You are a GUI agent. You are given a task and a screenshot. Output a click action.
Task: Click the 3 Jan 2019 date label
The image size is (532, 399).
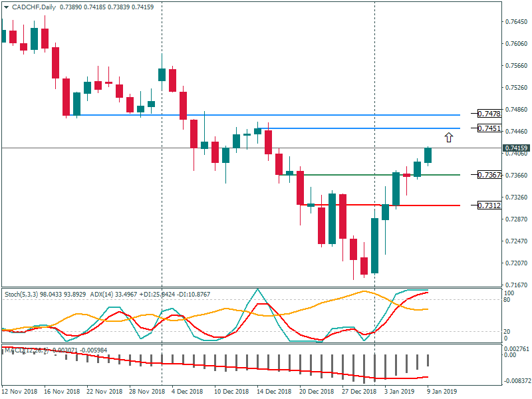click(x=400, y=391)
